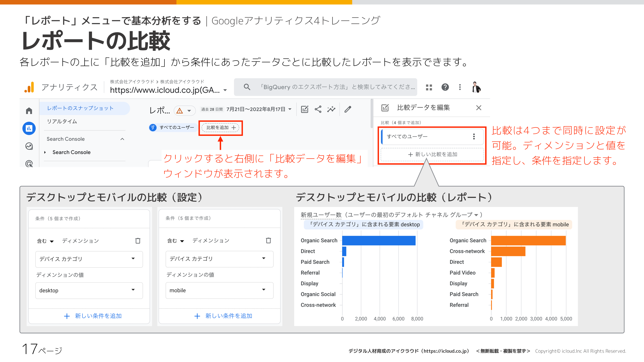Switch to the リアルタイム report
The height and width of the screenshot is (362, 644).
coord(61,121)
